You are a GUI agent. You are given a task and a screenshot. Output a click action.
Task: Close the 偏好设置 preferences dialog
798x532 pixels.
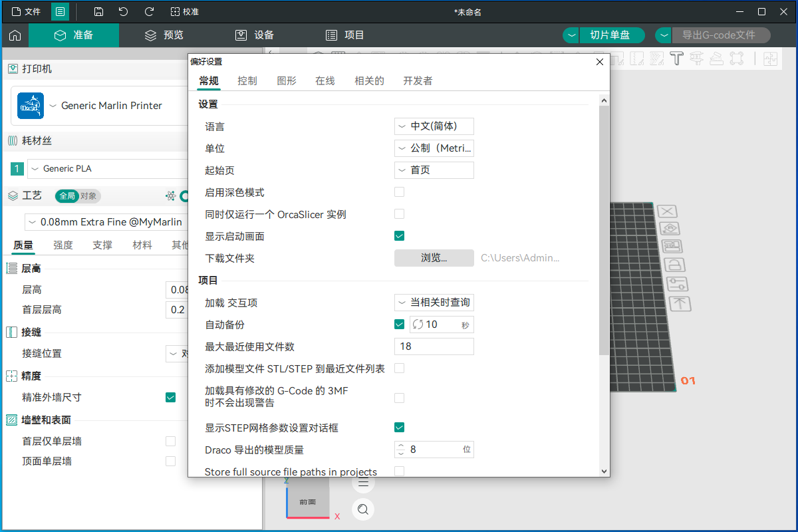tap(599, 62)
